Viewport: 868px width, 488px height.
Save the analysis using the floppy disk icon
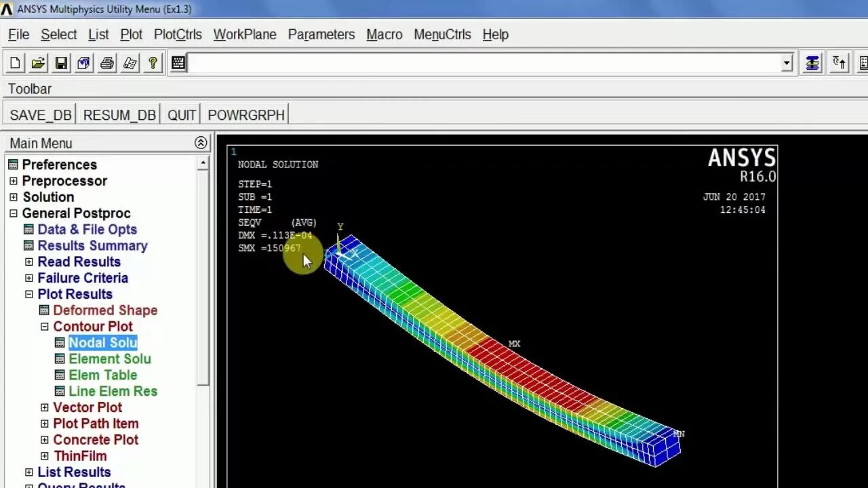click(61, 64)
